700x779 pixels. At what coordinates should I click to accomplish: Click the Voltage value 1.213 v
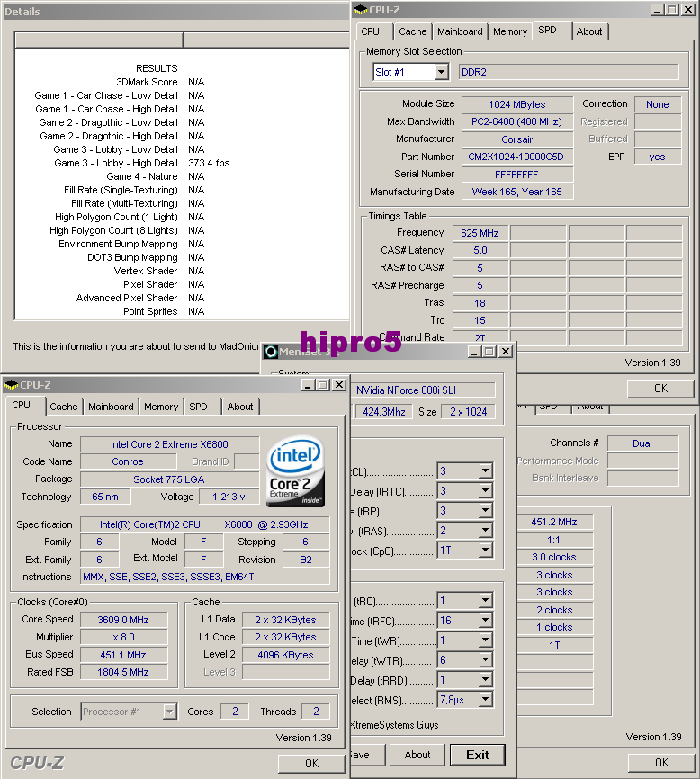point(229,497)
